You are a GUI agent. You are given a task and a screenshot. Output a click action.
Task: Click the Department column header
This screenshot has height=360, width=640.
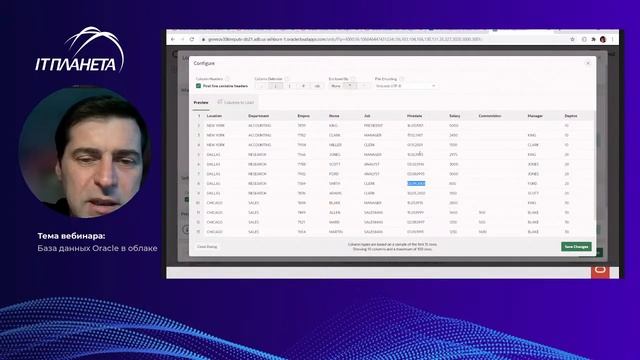pos(259,116)
